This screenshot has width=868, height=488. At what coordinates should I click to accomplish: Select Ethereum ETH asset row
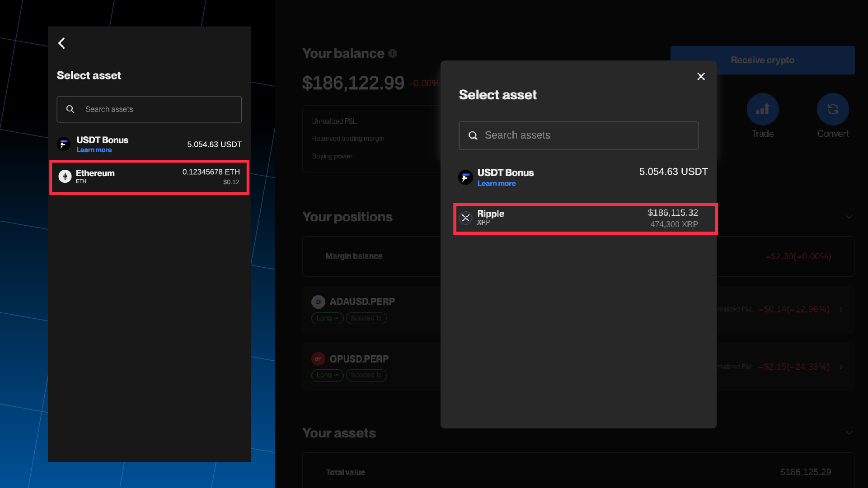click(x=149, y=177)
